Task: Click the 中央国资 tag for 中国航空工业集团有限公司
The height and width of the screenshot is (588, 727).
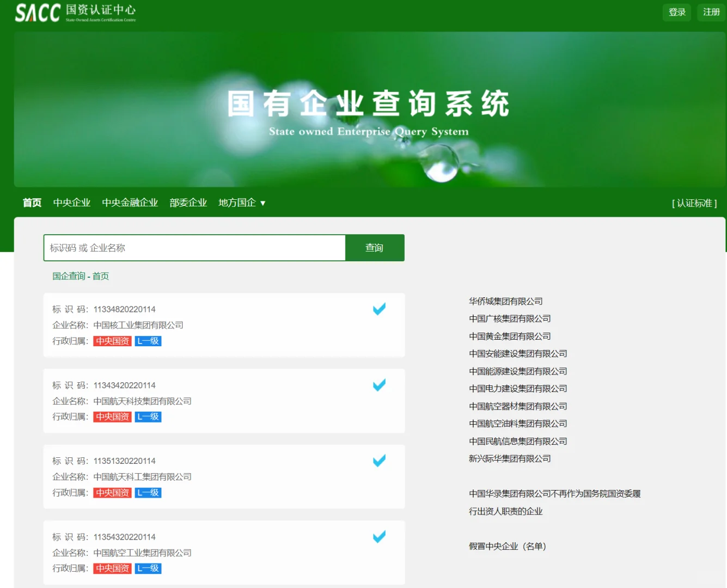Action: coord(113,568)
